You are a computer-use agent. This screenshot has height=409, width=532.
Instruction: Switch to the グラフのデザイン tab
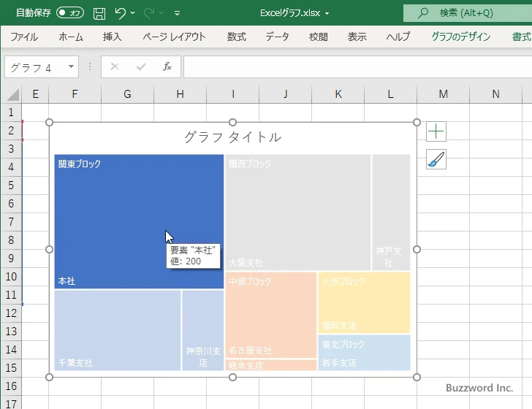(x=461, y=37)
